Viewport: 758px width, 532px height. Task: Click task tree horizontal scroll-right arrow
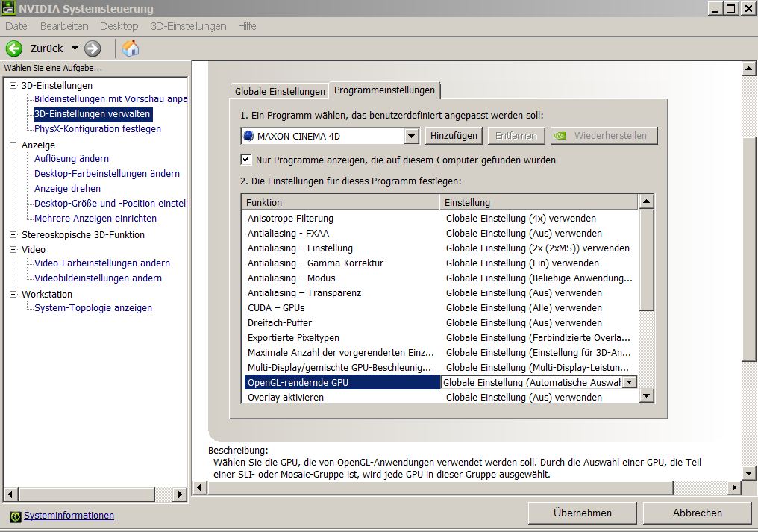[x=180, y=494]
